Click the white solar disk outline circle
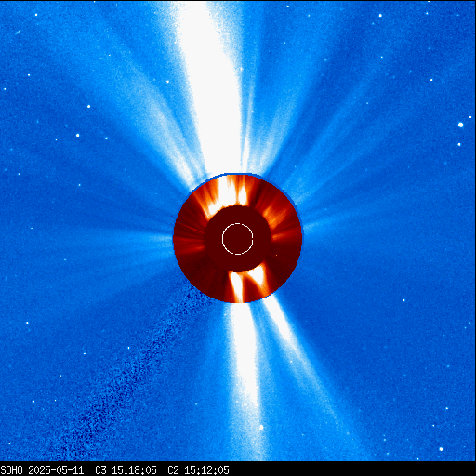The image size is (476, 476). [238, 239]
